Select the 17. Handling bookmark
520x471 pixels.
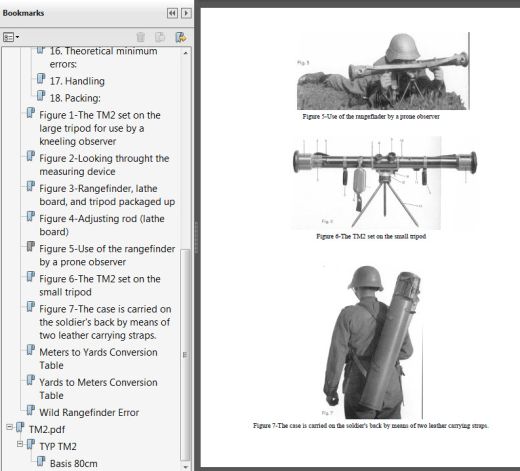77,81
